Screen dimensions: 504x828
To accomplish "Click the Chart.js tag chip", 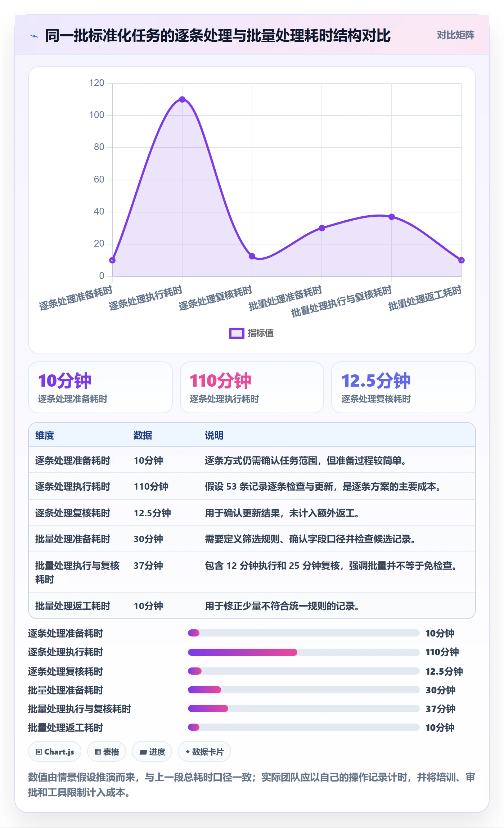I will (x=55, y=752).
